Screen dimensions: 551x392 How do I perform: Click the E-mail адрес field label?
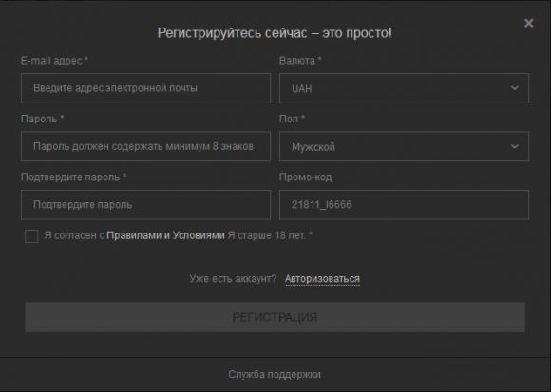pyautogui.click(x=54, y=61)
